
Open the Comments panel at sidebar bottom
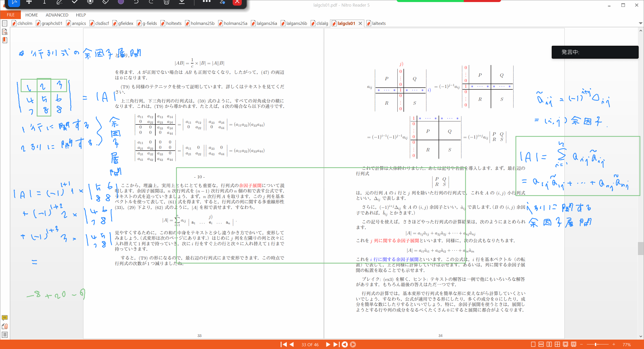(x=5, y=318)
